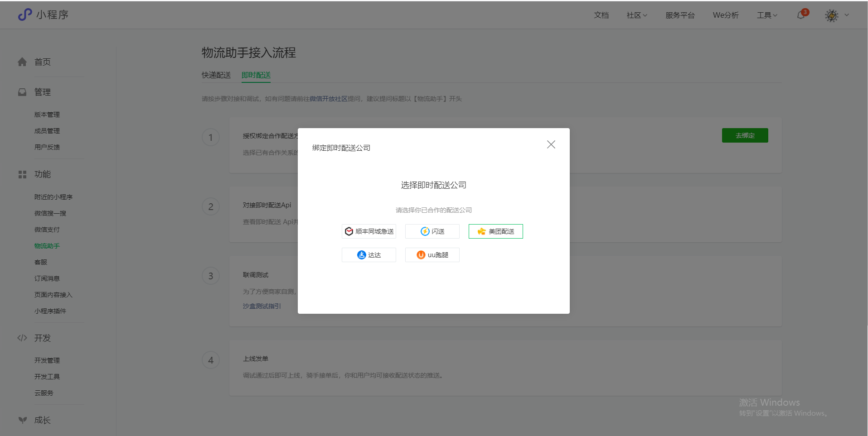Go to 首页 in the sidebar
This screenshot has height=436, width=868.
(43, 62)
